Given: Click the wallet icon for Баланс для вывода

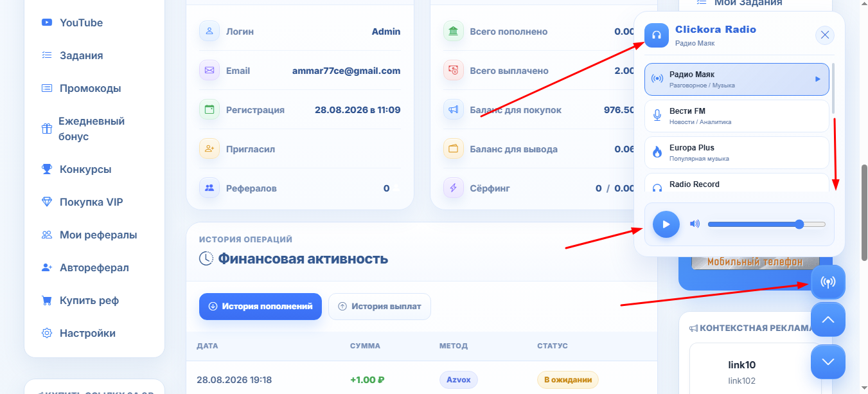Looking at the screenshot, I should click(454, 148).
